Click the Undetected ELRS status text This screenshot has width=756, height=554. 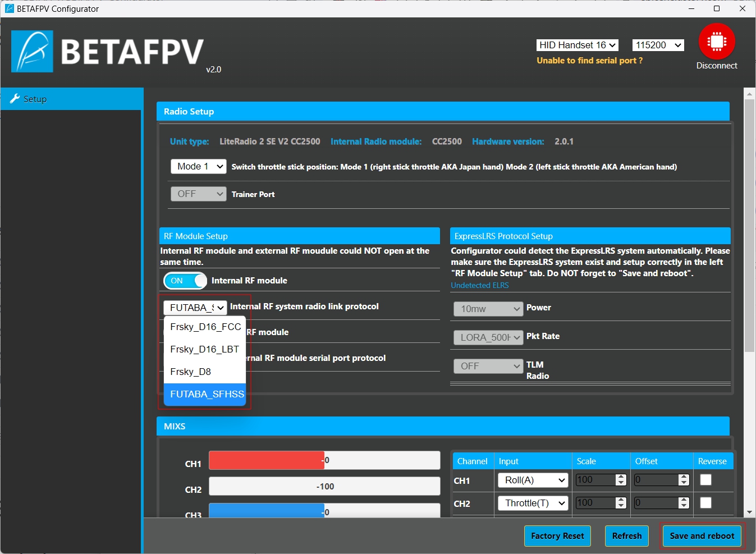click(480, 285)
